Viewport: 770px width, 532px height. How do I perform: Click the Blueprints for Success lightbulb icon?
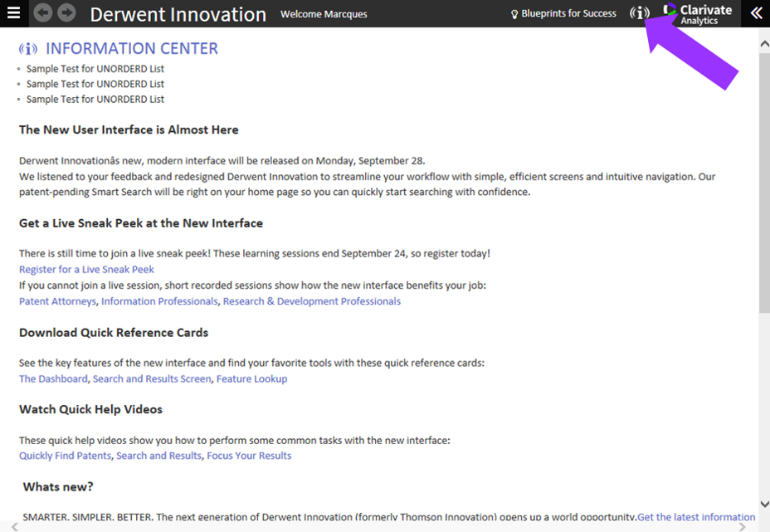click(x=514, y=14)
